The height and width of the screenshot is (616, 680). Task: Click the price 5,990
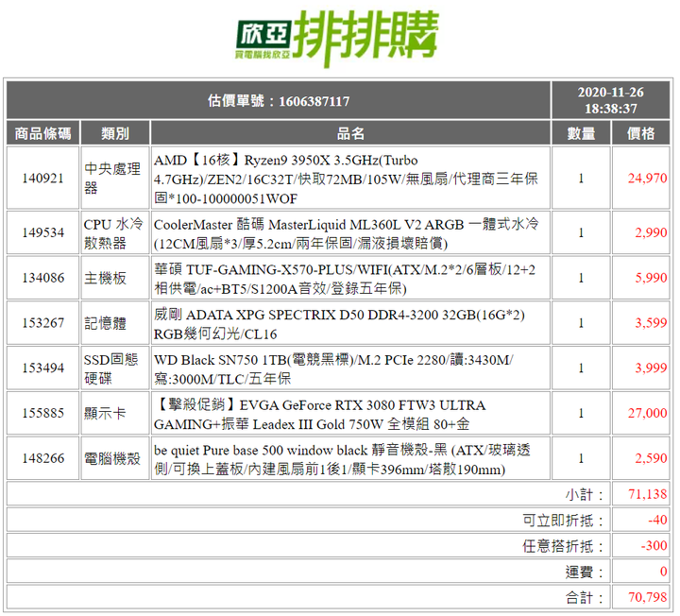[x=651, y=278]
